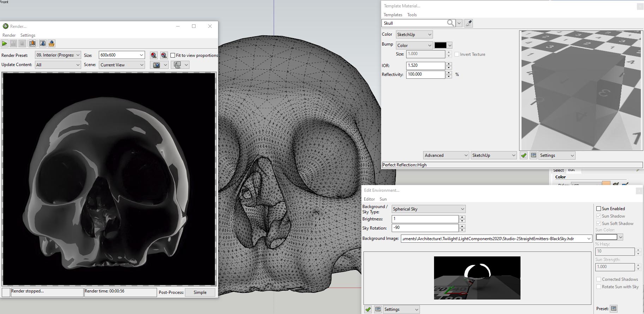Open Settings dropdown in Template Material window

(557, 155)
